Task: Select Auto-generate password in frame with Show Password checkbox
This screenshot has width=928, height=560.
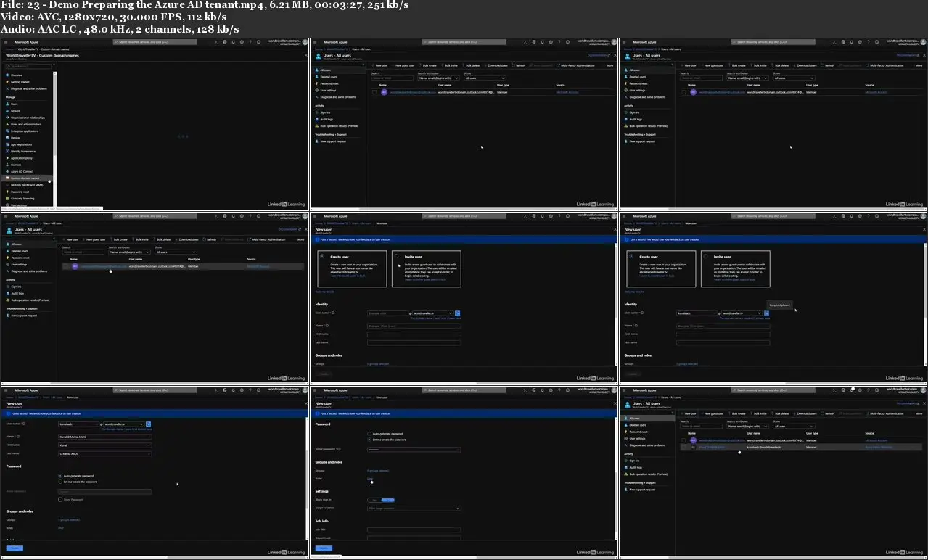Action: click(x=60, y=476)
